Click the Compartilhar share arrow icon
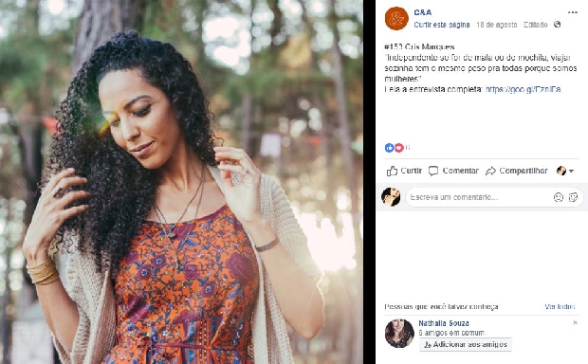 (x=490, y=171)
